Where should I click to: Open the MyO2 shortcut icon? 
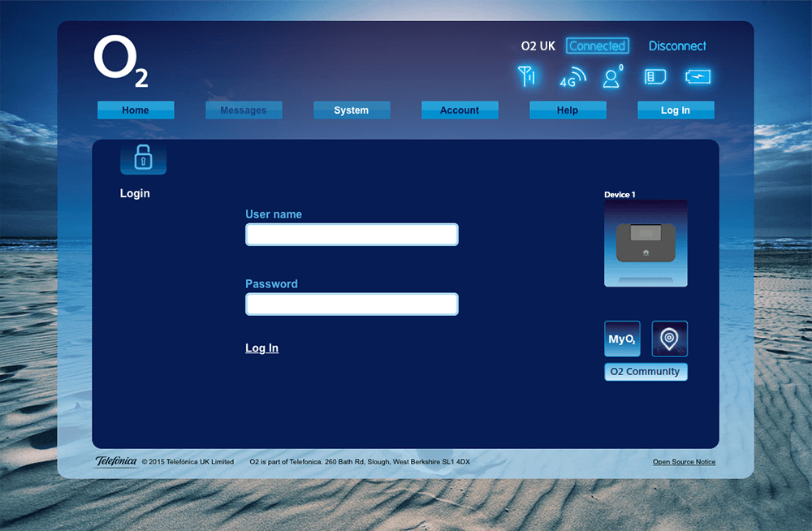pos(622,339)
